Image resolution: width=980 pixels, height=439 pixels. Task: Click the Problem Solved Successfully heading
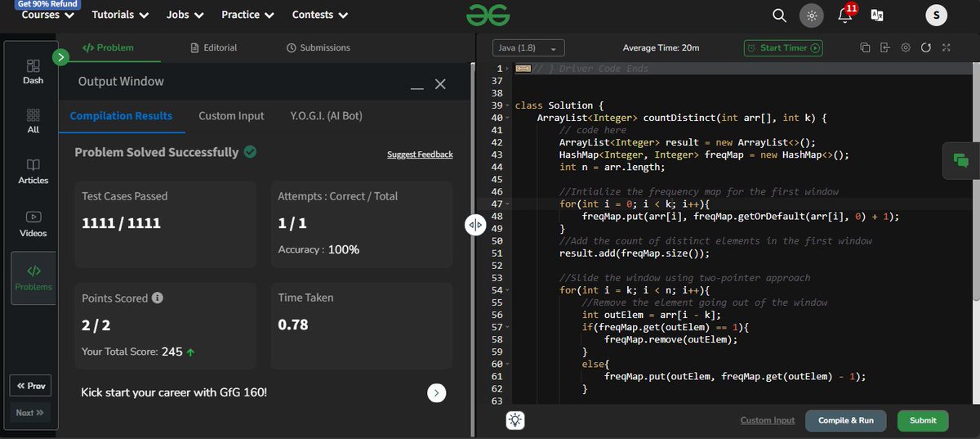click(x=156, y=152)
